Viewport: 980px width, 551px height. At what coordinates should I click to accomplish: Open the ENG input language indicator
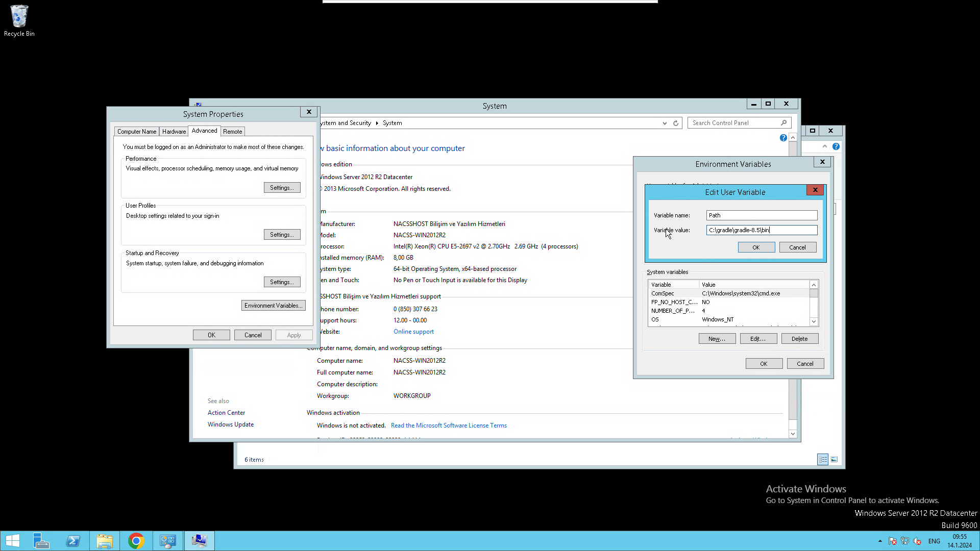tap(934, 541)
